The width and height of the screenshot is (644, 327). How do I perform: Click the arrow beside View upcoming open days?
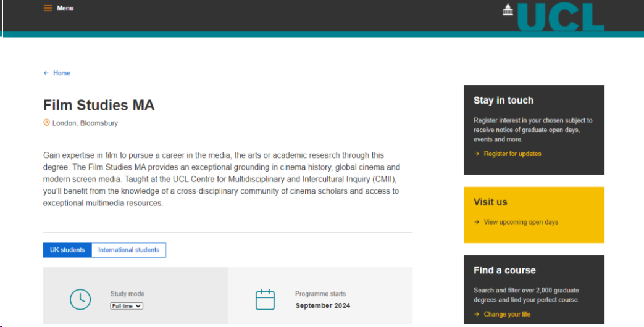[x=477, y=222]
